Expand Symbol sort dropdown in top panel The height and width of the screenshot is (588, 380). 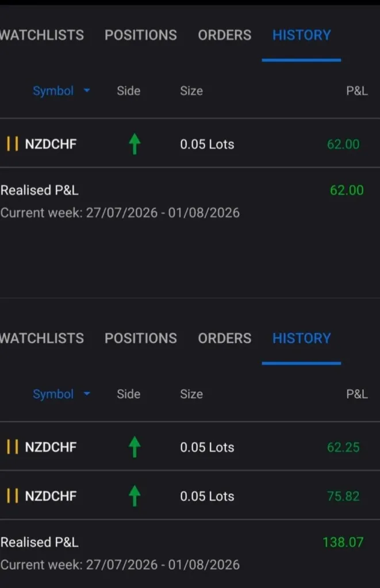[61, 91]
